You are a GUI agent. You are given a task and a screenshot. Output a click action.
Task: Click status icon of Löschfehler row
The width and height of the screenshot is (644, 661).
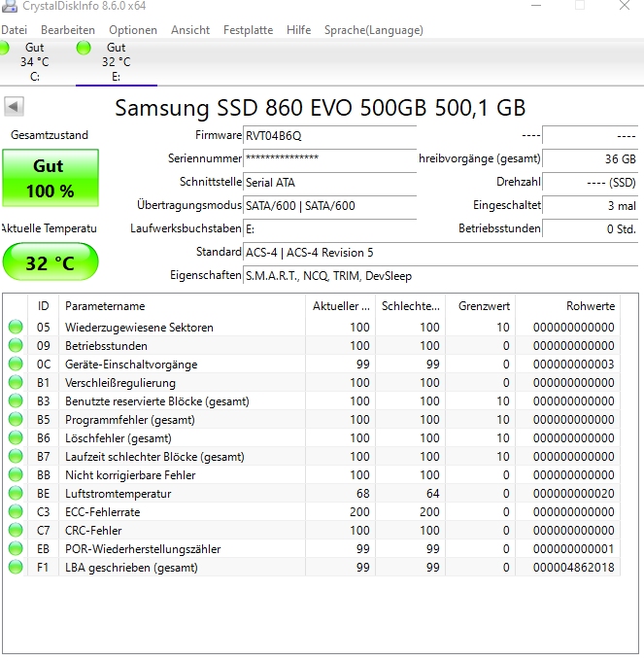pos(16,438)
